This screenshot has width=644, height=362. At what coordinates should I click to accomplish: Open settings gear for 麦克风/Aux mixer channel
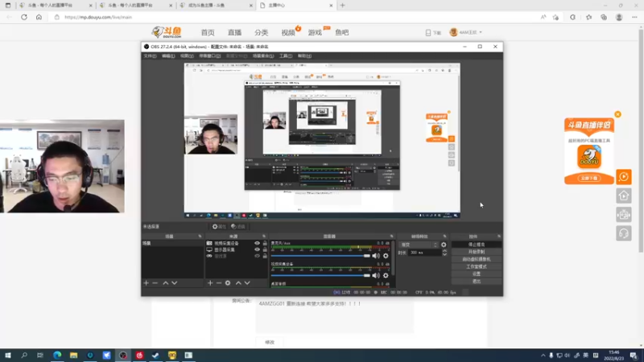click(386, 256)
